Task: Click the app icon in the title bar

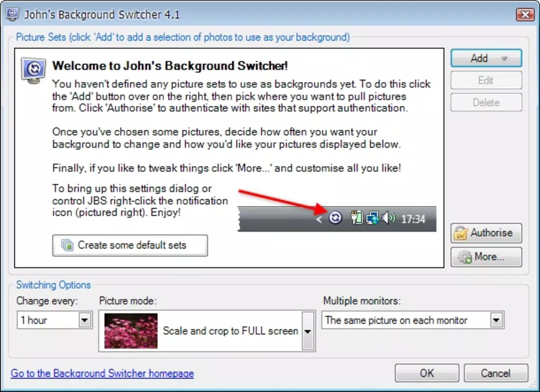Action: (12, 15)
